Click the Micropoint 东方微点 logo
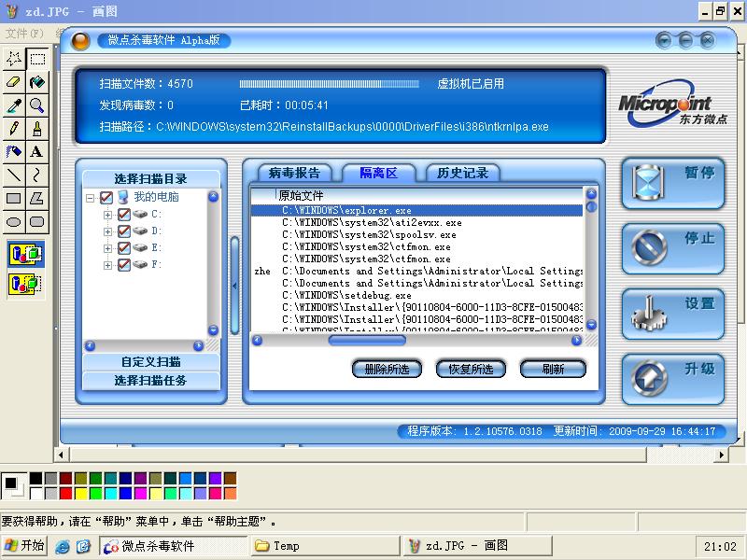This screenshot has width=747, height=560. [x=672, y=104]
